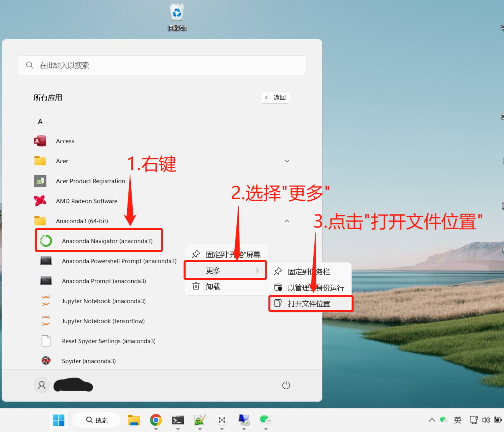Select 以管理员身份运行 in submenu

coord(309,288)
